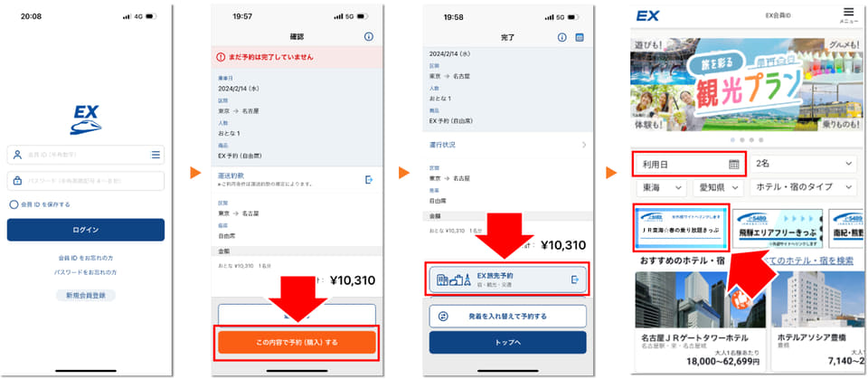Click the external link icon beside 運送約款
This screenshot has height=379, width=868.
pos(369,179)
